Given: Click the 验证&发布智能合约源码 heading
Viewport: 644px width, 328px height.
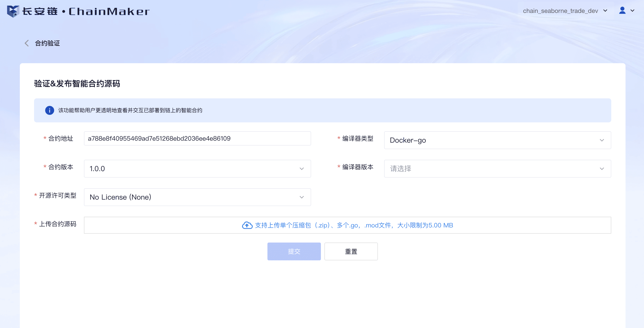Looking at the screenshot, I should (x=77, y=83).
